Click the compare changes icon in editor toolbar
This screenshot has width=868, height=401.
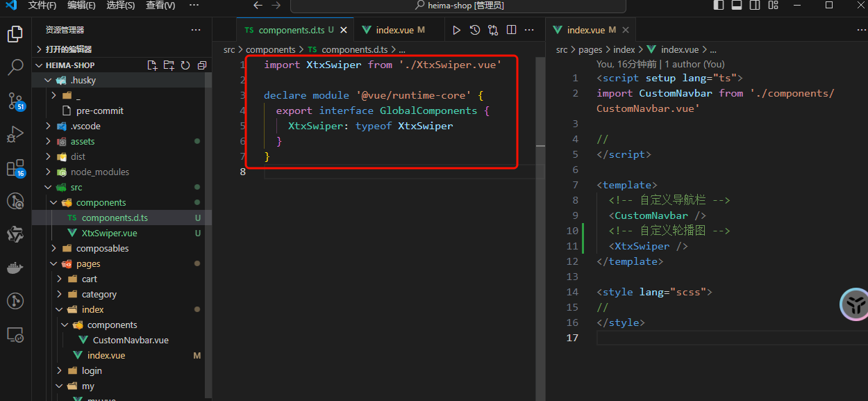(x=493, y=30)
